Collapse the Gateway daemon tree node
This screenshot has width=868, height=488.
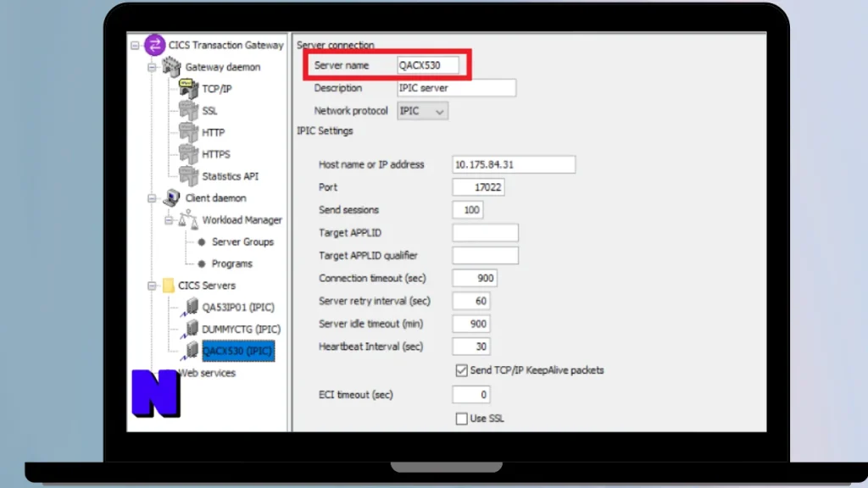click(152, 67)
